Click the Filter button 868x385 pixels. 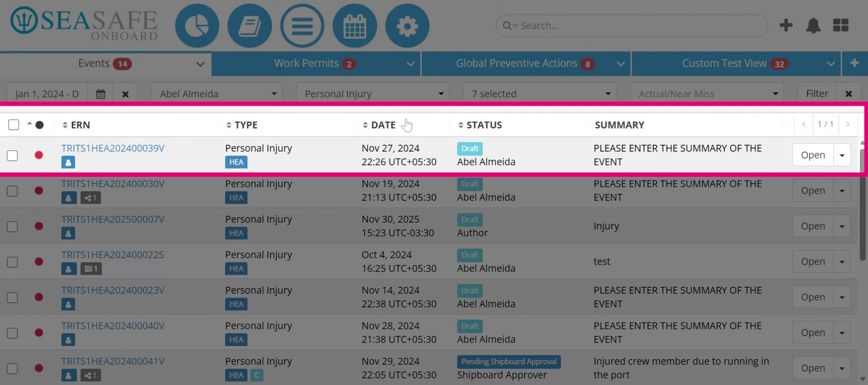tap(817, 94)
